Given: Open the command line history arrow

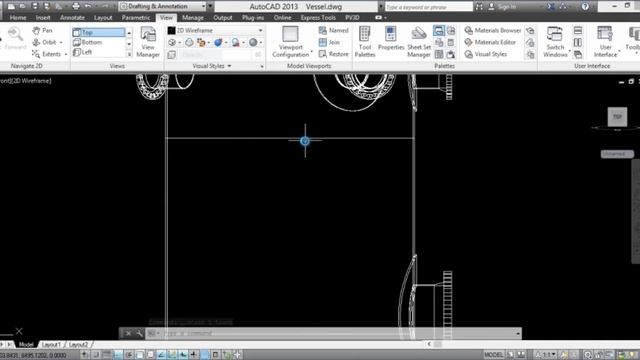Looking at the screenshot, I should pyautogui.click(x=518, y=333).
